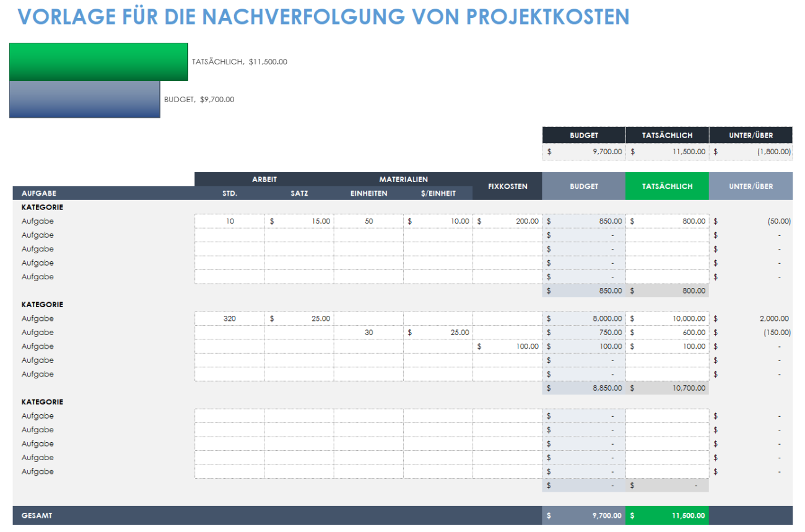Click the blue BUDGET bar

click(84, 99)
